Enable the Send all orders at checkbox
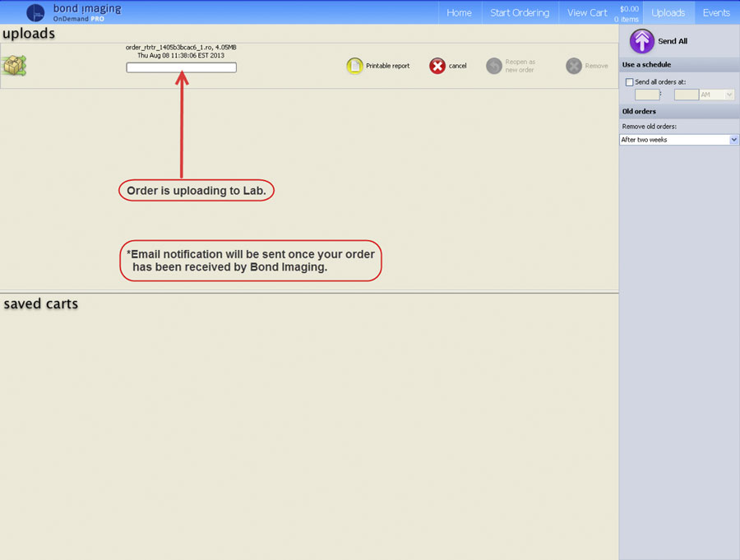The image size is (740, 560). point(630,82)
